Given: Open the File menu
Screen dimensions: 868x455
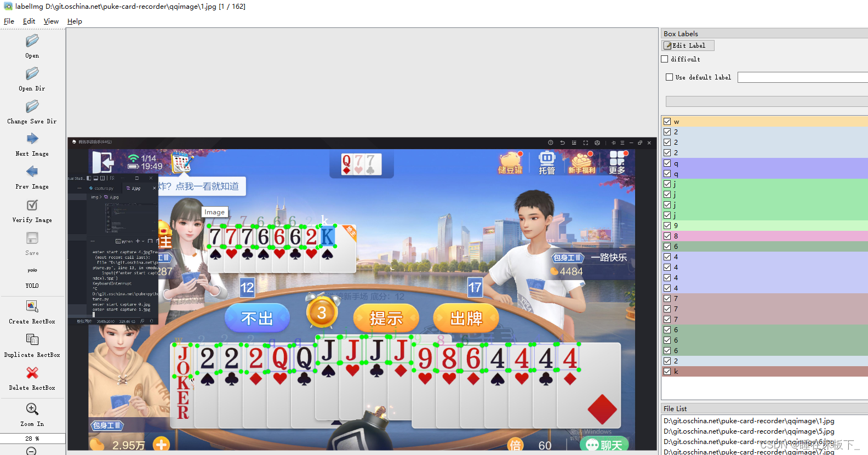Looking at the screenshot, I should pos(9,21).
